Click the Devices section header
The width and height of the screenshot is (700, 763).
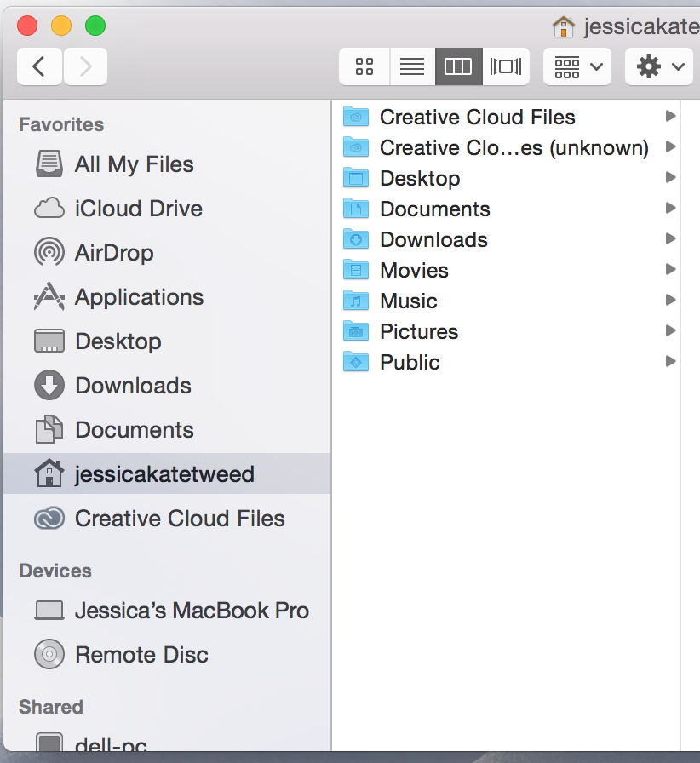[55, 571]
